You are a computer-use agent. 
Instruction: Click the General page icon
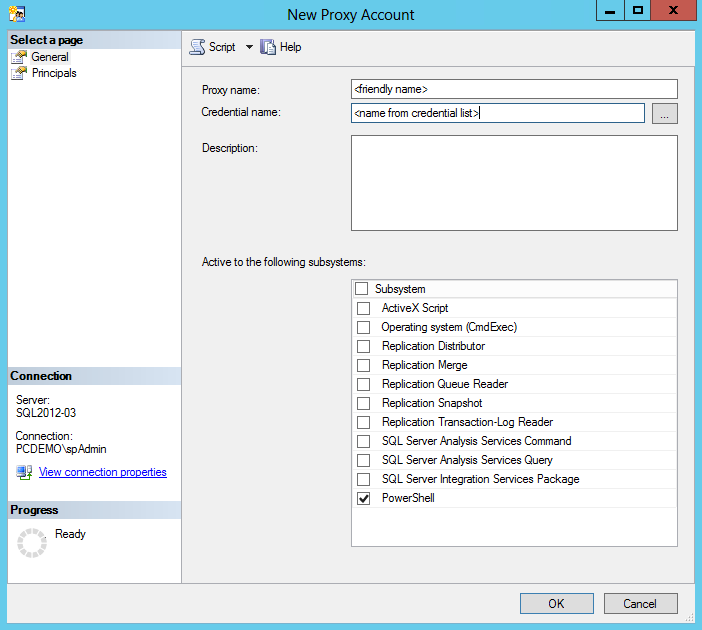pyautogui.click(x=19, y=57)
